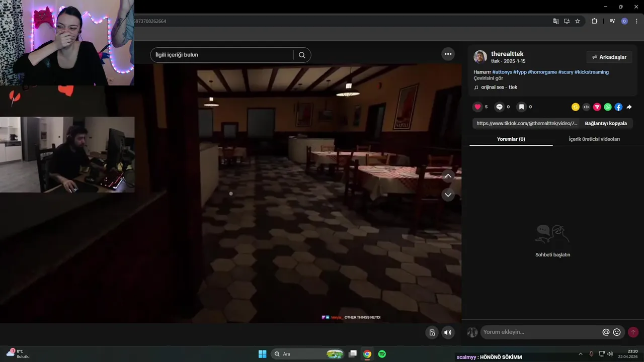Screen dimensions: 644x362
Task: Post comment with the red arrow button
Action: pyautogui.click(x=633, y=332)
